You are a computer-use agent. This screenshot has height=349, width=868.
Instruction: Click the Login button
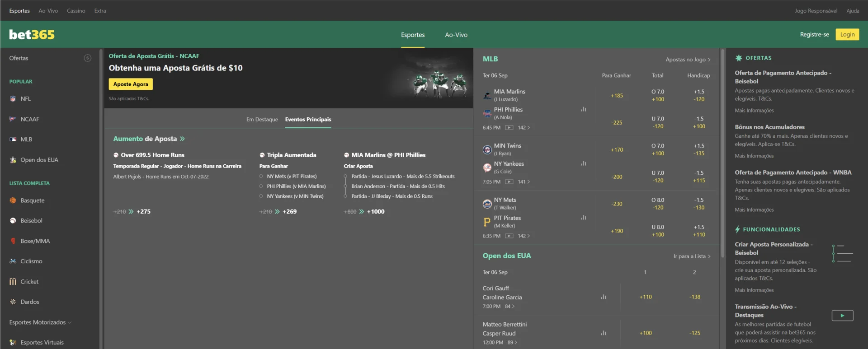pos(847,34)
